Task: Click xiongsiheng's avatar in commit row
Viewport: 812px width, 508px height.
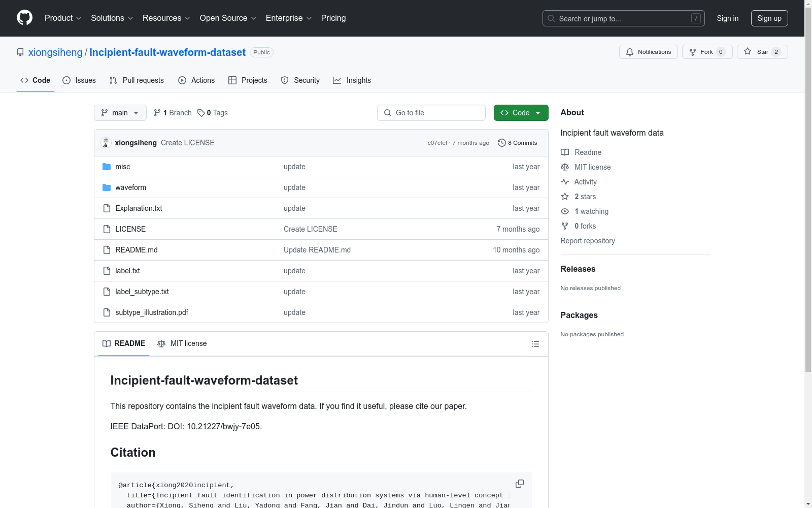Action: click(x=106, y=143)
